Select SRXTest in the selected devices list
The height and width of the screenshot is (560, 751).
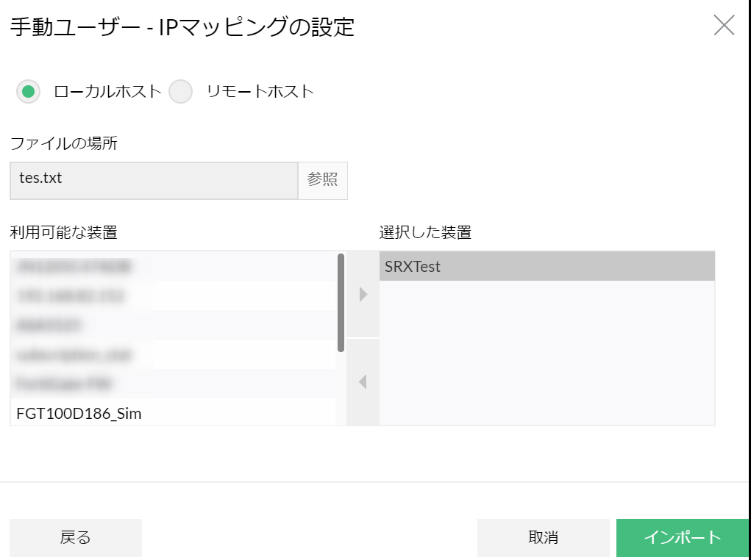(x=547, y=266)
